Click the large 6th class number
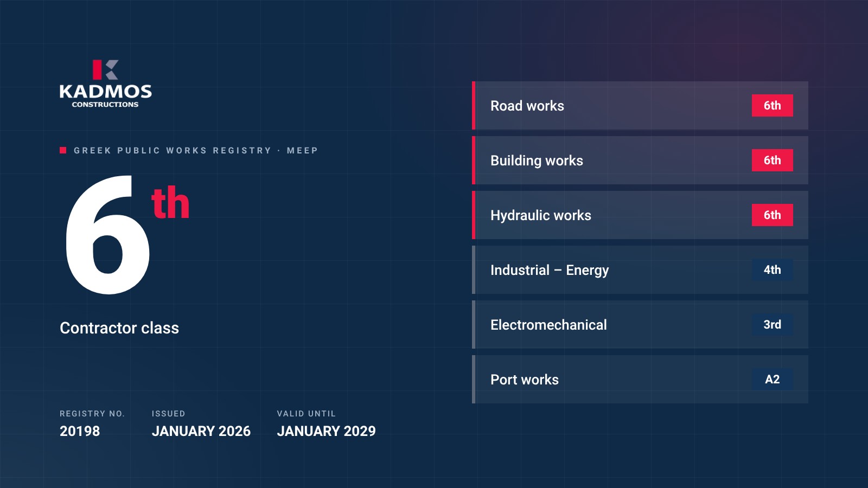 (x=127, y=235)
